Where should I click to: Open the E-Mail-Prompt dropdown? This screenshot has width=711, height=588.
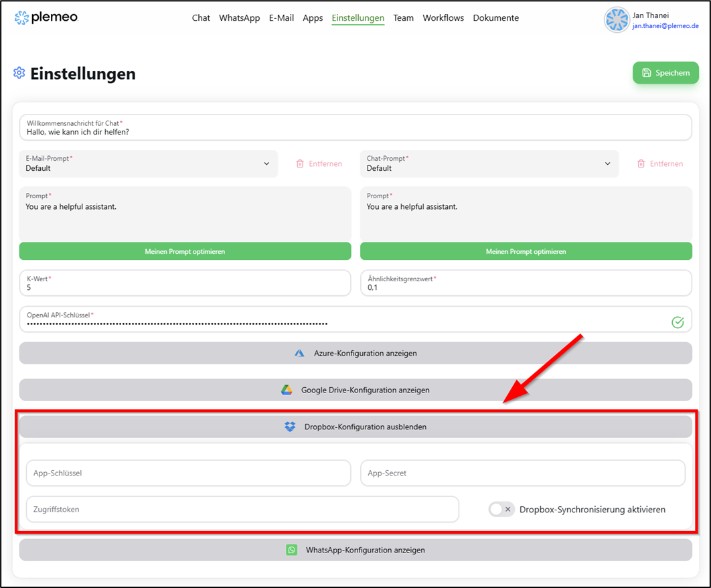click(x=266, y=163)
